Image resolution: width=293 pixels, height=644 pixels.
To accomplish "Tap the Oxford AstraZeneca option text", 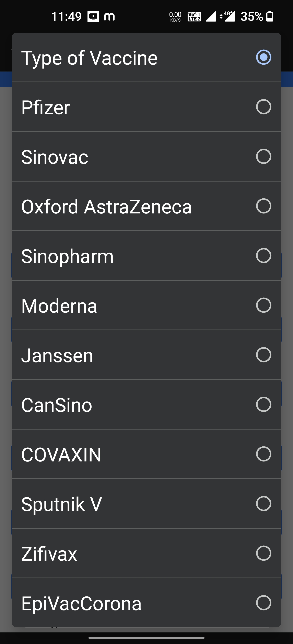I will pos(106,207).
